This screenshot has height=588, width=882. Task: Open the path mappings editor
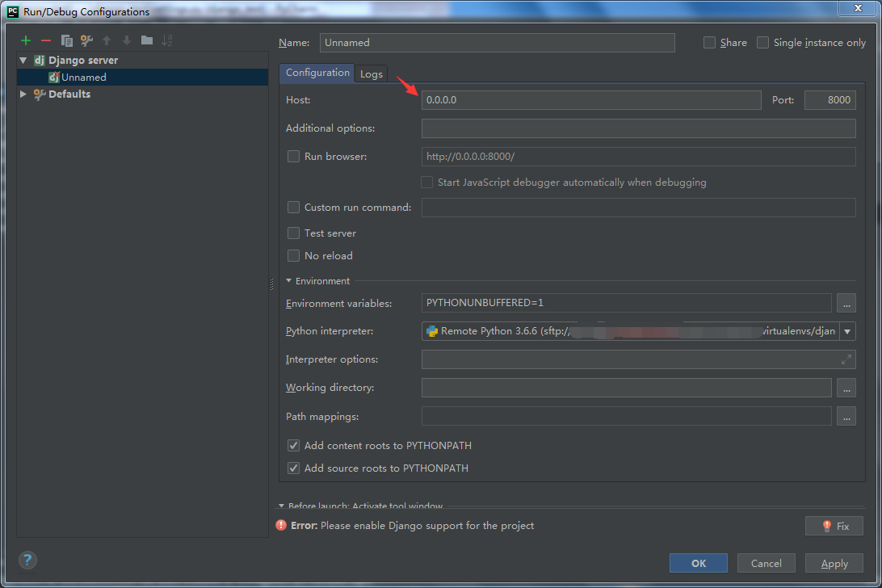[x=846, y=417]
